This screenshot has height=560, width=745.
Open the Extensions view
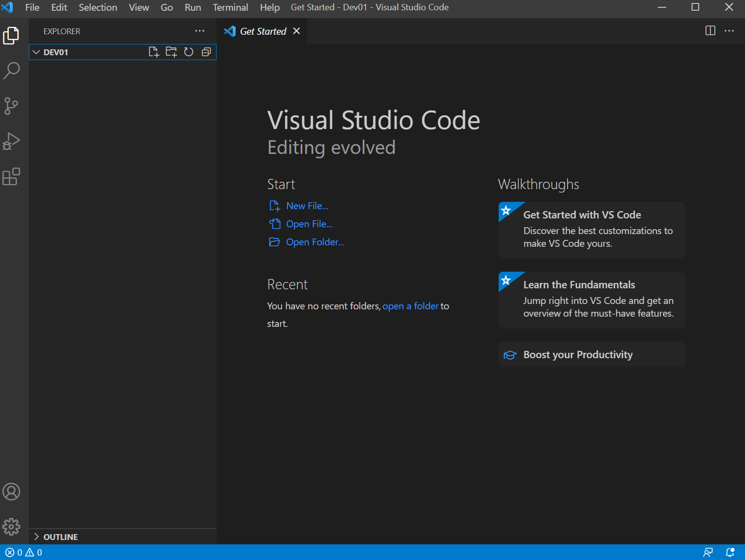(11, 176)
